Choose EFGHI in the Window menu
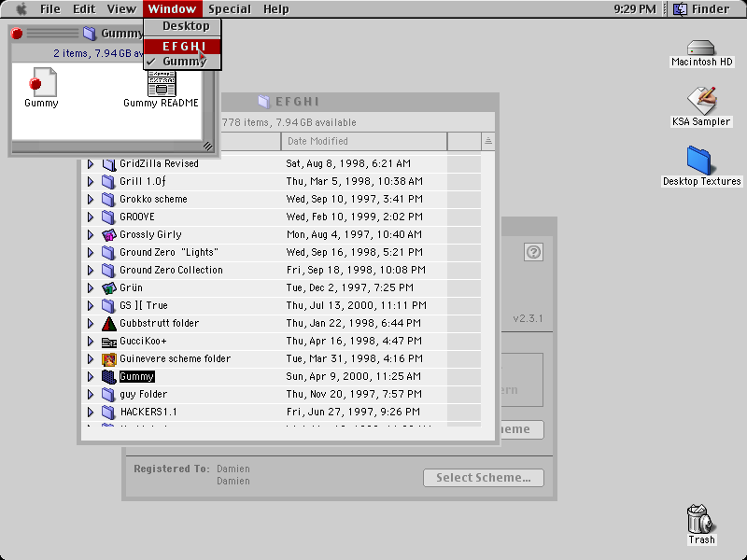 pos(183,46)
